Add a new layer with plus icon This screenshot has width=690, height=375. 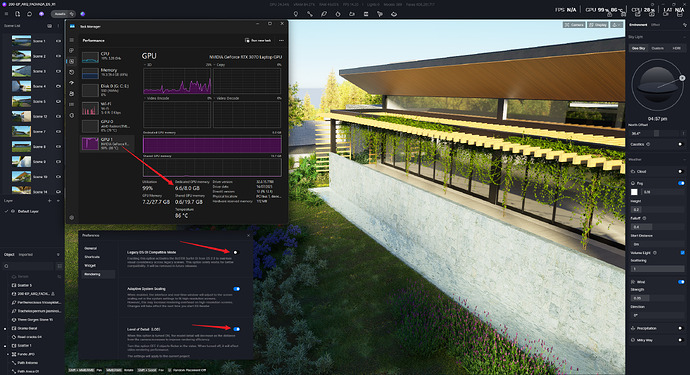pos(49,201)
